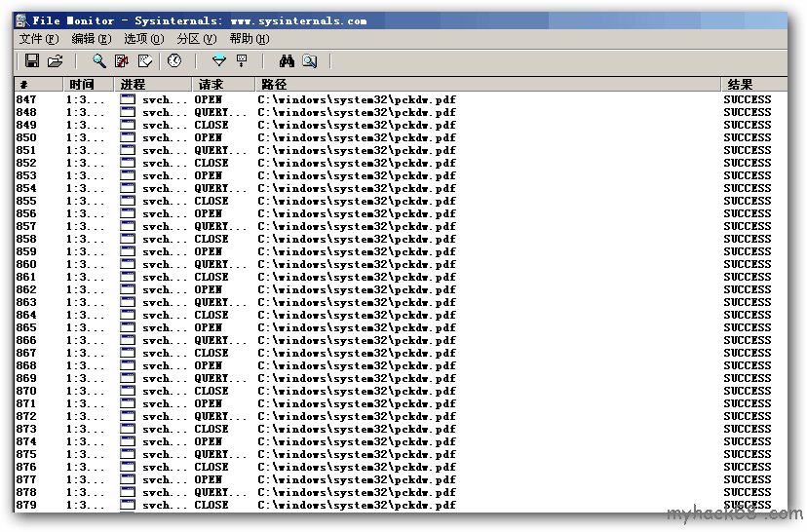
Task: Click the 结果 column header
Action: pos(754,85)
